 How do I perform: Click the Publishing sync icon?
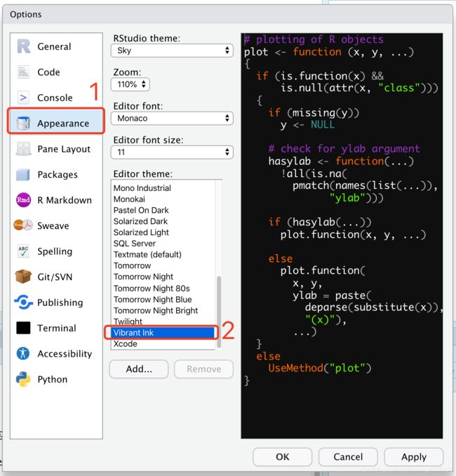[23, 302]
